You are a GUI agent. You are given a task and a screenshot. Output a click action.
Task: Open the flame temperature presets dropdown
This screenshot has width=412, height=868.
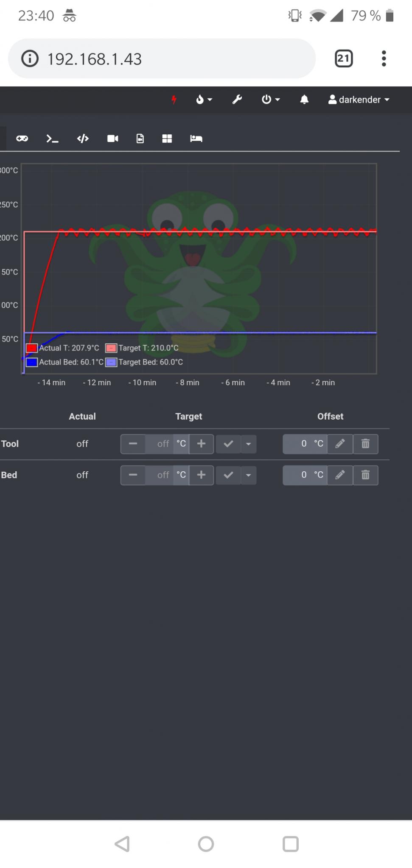[x=204, y=100]
